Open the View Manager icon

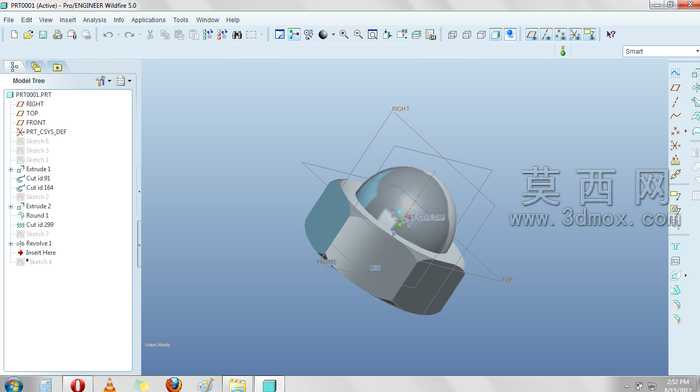point(430,34)
